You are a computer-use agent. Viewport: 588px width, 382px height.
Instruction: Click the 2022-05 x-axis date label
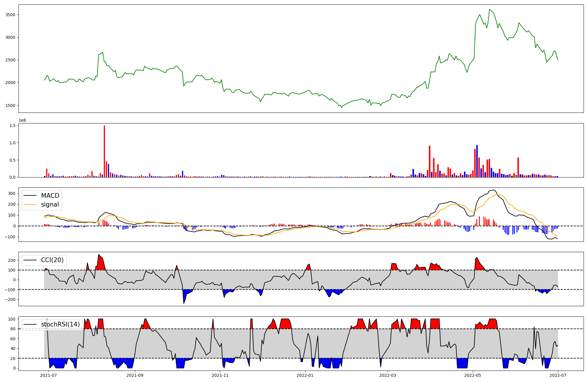pyautogui.click(x=473, y=375)
